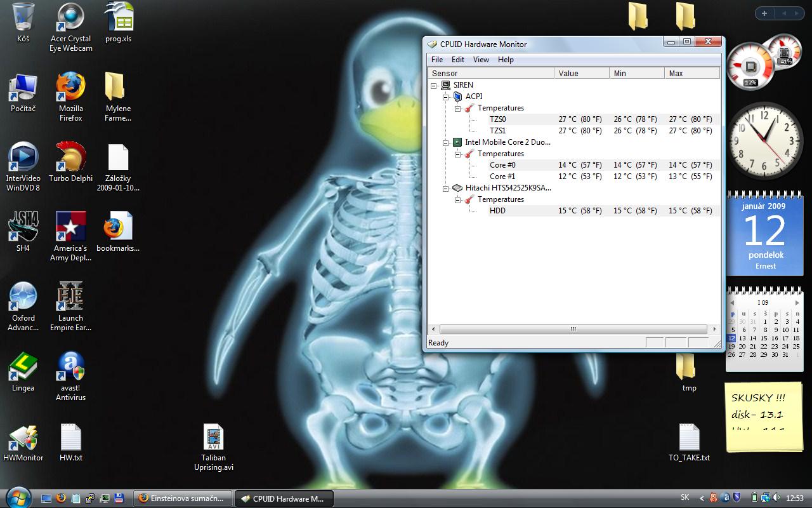Select the Záložky 2009-01-10 file
Screen dimensions: 812x508
coord(118,167)
